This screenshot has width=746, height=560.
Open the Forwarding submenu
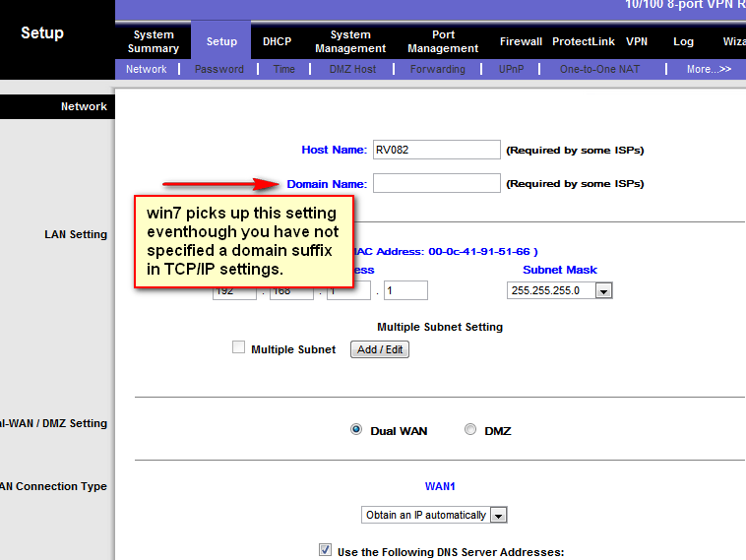pos(438,69)
